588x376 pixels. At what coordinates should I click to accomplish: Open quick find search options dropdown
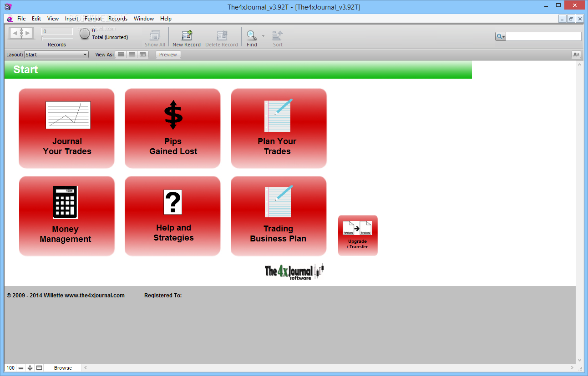coord(501,36)
